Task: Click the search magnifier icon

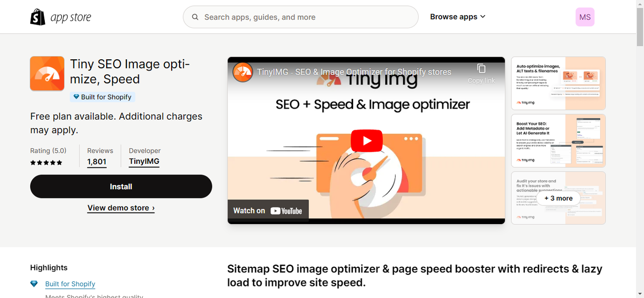Action: [x=195, y=17]
